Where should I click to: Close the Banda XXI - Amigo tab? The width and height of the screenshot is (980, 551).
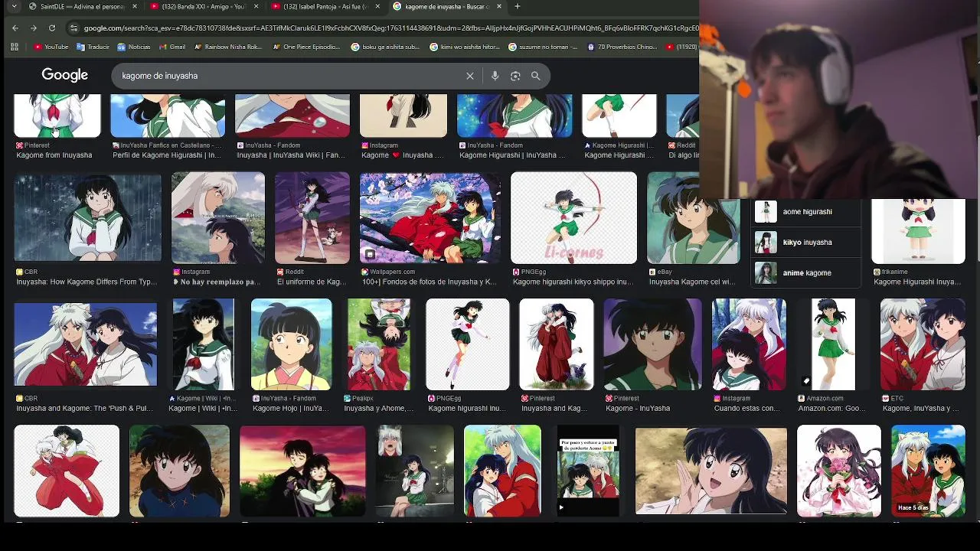256,6
